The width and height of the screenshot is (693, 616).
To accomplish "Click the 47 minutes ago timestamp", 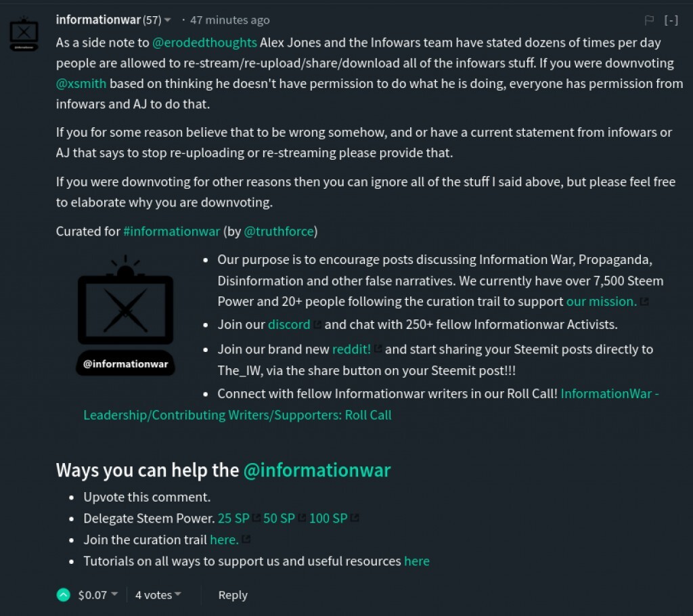I will (x=229, y=20).
